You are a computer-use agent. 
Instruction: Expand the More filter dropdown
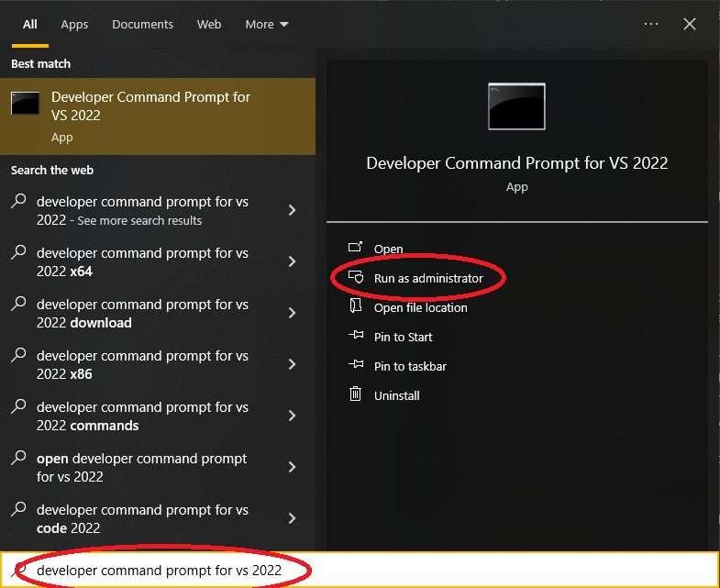[267, 25]
